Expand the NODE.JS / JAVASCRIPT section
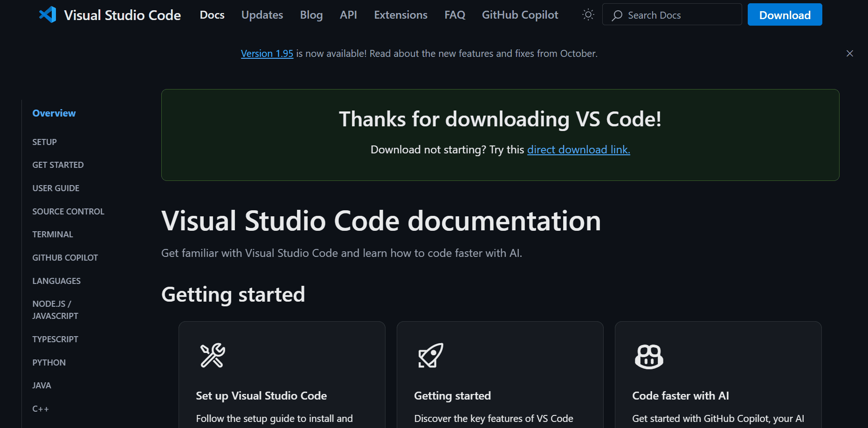Viewport: 868px width, 428px height. point(55,310)
